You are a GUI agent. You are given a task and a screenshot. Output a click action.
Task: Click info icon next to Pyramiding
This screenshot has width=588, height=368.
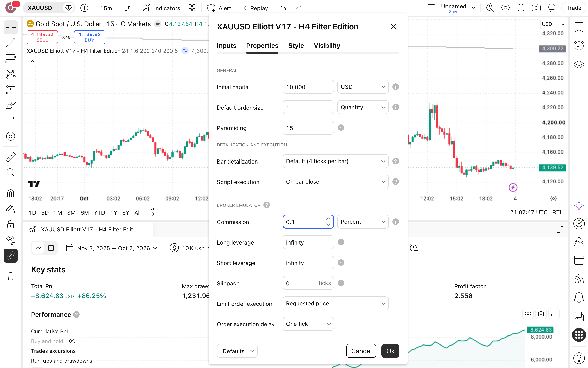341,128
